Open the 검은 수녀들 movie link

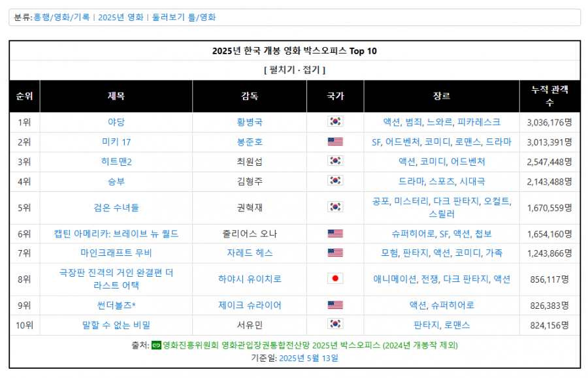pos(116,208)
